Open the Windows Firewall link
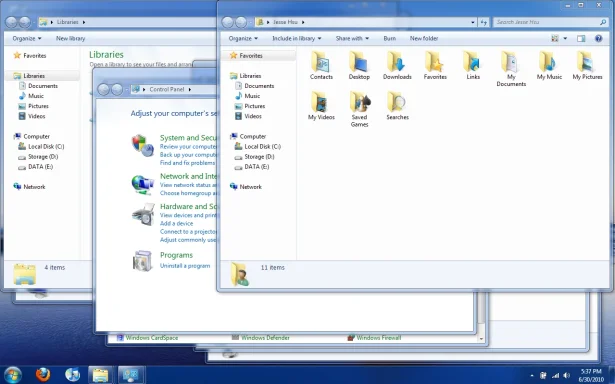 click(379, 338)
